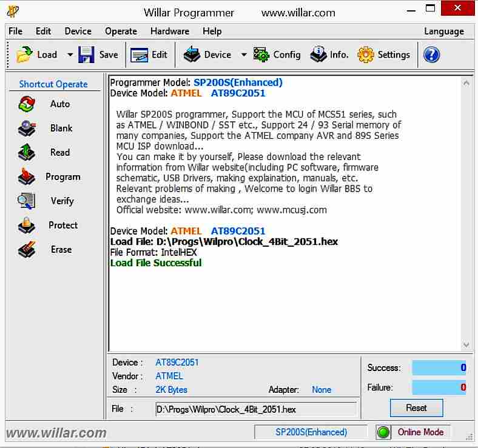Click the Protect shortcut label

coord(63,226)
